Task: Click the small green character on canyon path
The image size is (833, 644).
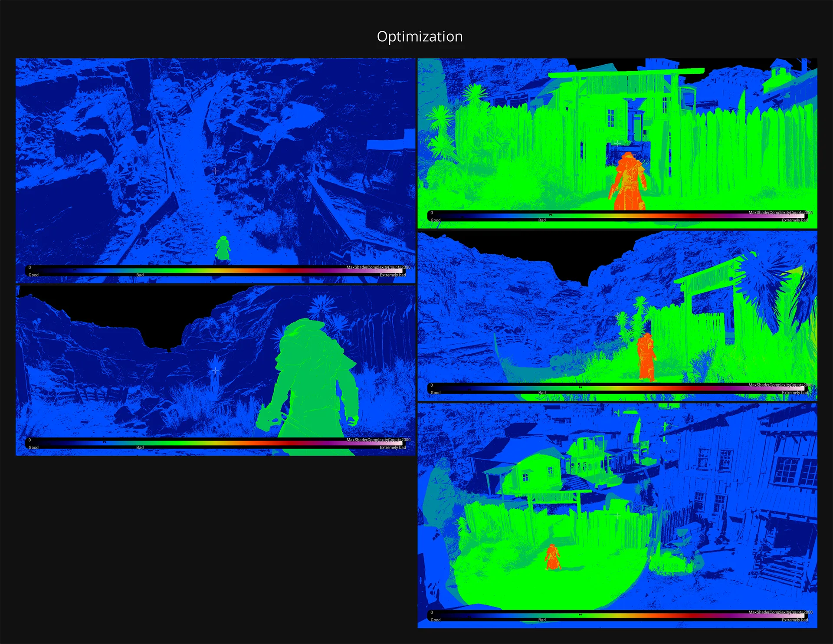Action: pyautogui.click(x=223, y=250)
